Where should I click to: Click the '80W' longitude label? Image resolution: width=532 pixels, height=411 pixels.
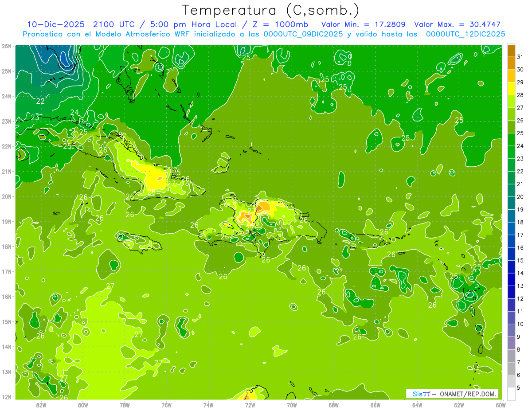[83, 405]
